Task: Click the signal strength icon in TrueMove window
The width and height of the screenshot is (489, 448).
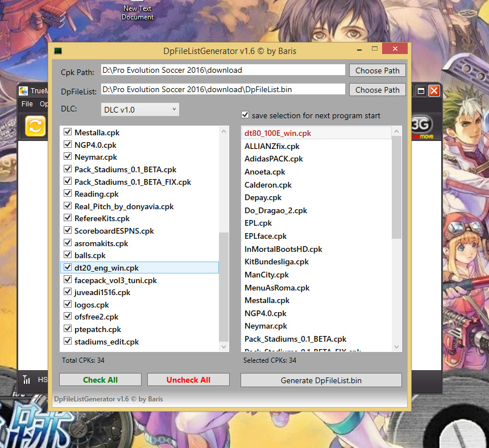Action: 27,379
